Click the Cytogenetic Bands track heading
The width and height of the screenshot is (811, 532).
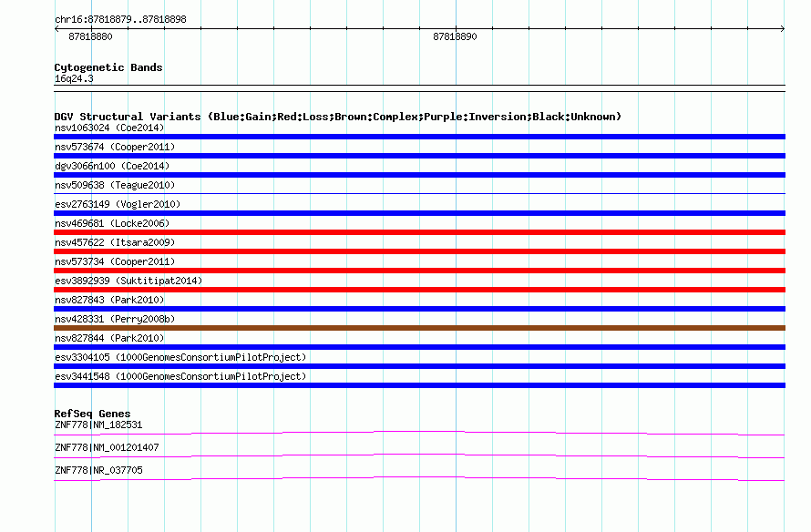pos(108,67)
